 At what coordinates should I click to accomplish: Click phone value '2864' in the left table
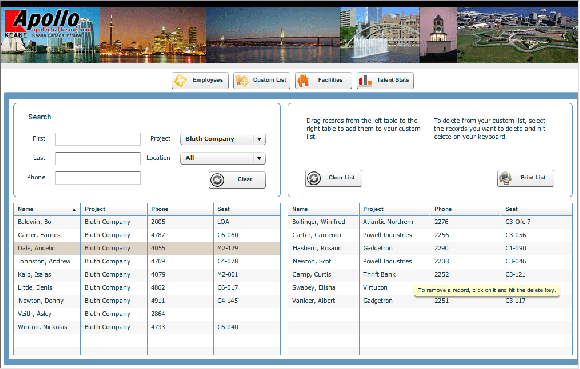158,314
